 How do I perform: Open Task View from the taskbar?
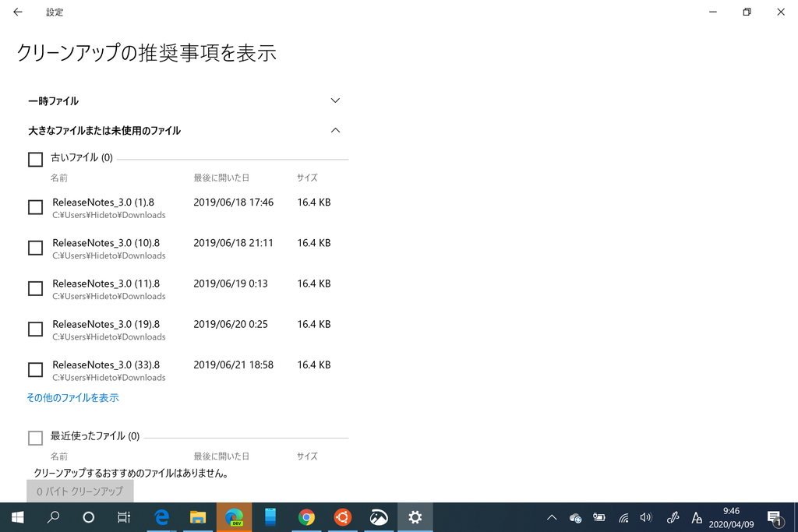click(x=123, y=516)
